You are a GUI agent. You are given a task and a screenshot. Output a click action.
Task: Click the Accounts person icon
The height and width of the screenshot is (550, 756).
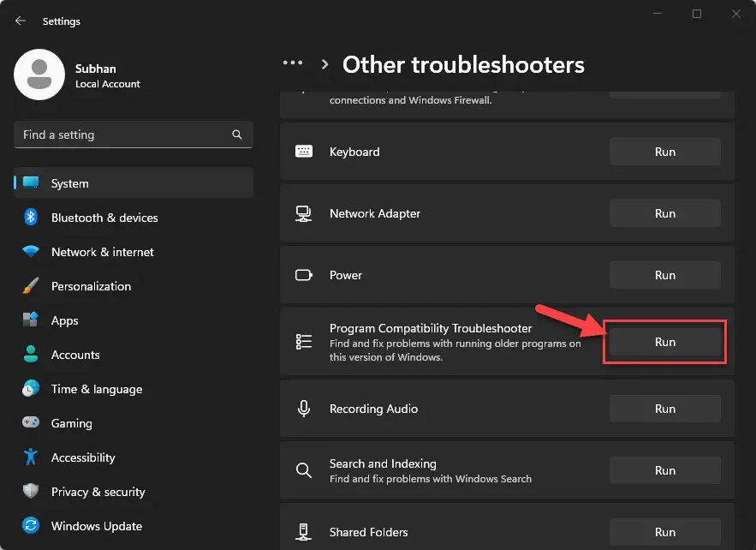[x=31, y=354]
